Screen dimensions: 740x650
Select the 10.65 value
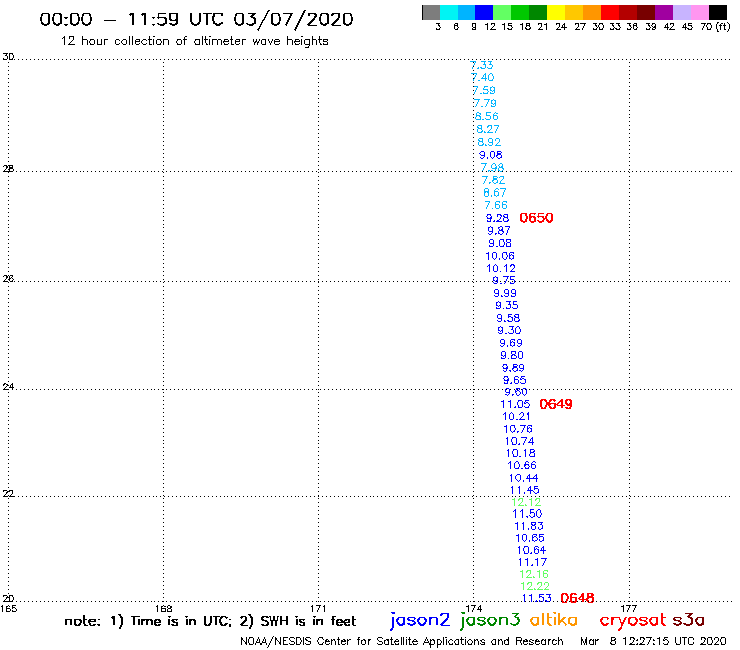[x=530, y=538]
